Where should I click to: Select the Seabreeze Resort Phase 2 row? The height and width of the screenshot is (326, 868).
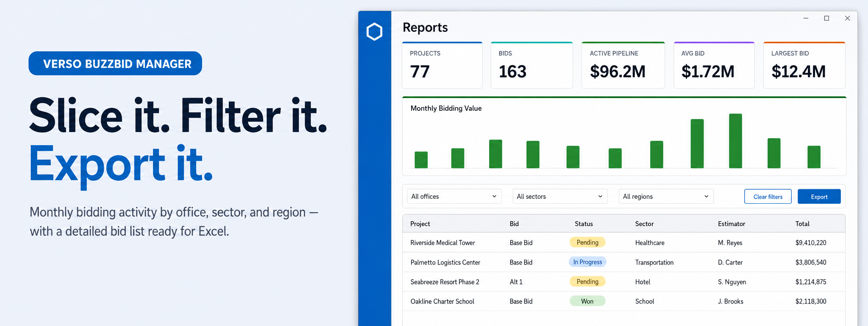coord(623,281)
